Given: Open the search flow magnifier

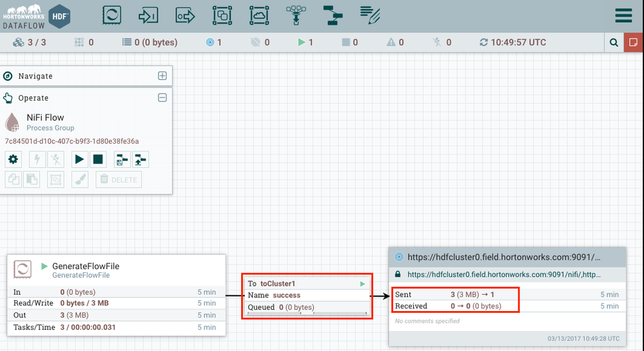Looking at the screenshot, I should click(x=614, y=43).
